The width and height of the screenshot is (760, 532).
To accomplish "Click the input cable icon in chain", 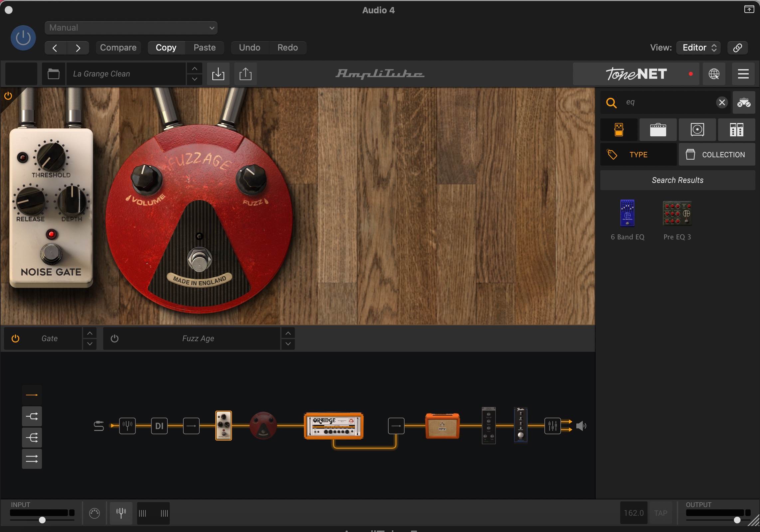I will [99, 426].
